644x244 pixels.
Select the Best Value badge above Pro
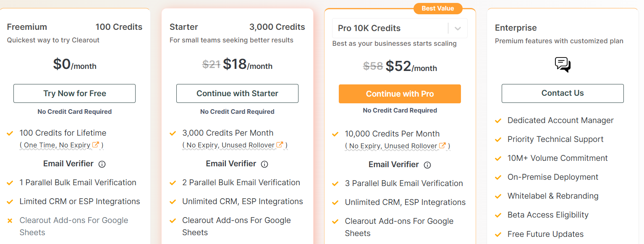coord(438,8)
